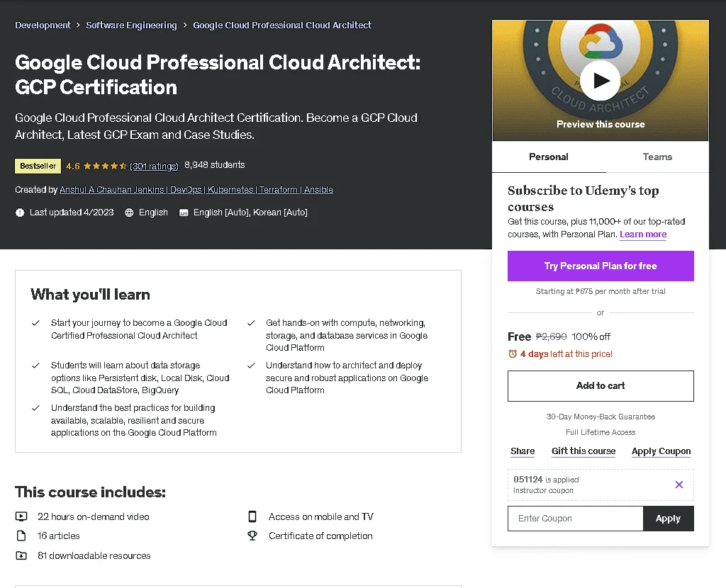726x588 pixels.
Task: Click 'Access on mobile and TV' text
Action: point(321,516)
